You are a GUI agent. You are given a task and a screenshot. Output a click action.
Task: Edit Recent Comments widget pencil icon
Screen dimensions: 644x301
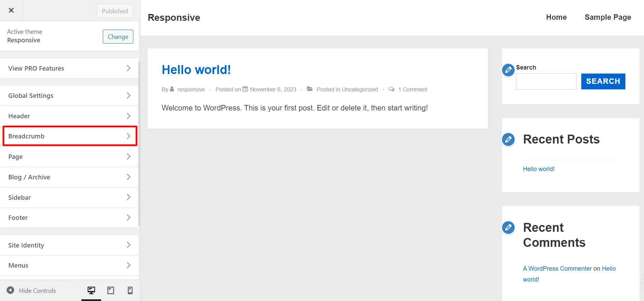[x=508, y=227]
